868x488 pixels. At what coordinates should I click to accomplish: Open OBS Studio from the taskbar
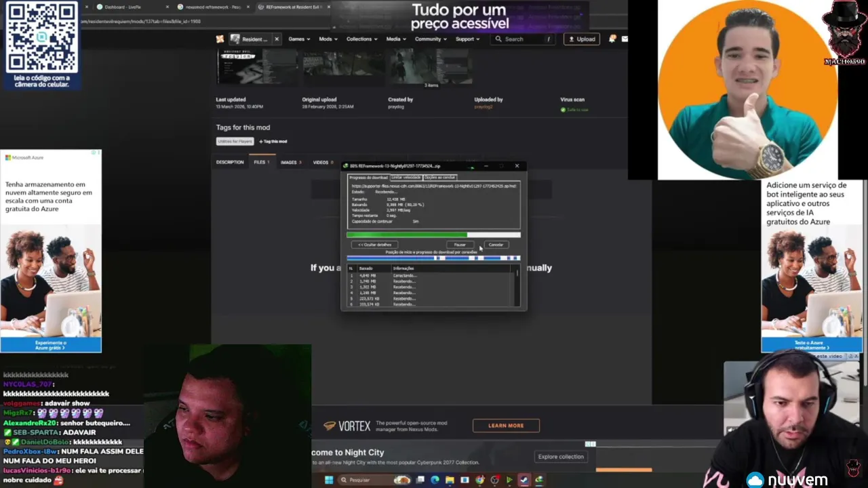(x=494, y=480)
